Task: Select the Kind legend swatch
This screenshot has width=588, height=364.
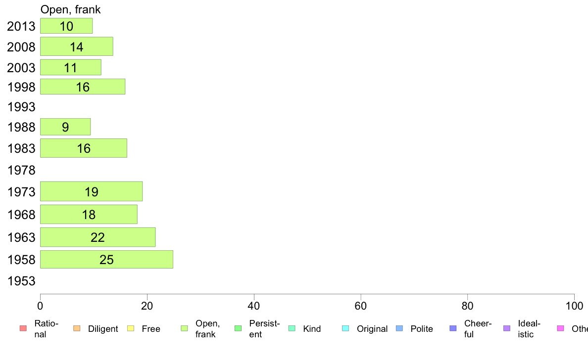Action: tap(292, 328)
